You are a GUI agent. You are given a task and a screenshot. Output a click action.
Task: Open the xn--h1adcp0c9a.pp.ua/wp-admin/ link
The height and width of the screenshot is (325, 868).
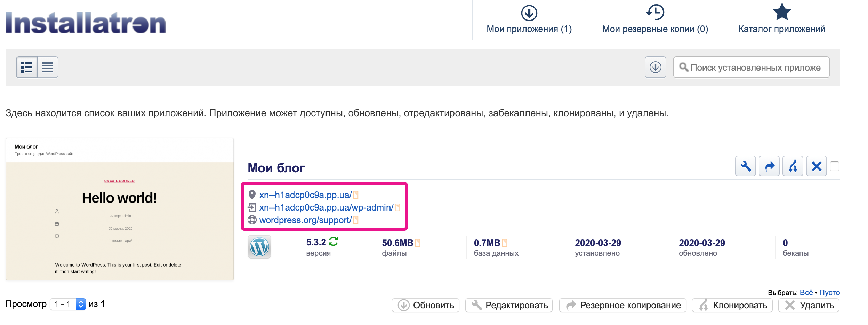(326, 207)
